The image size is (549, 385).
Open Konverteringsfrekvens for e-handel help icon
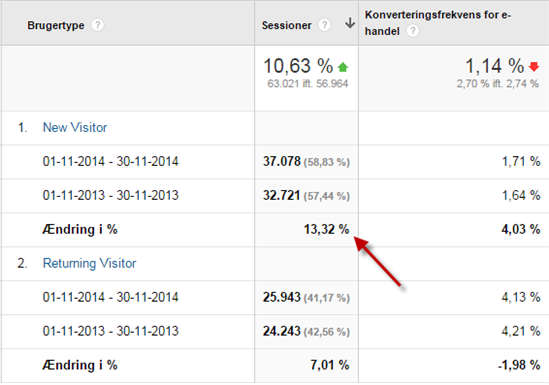[412, 31]
